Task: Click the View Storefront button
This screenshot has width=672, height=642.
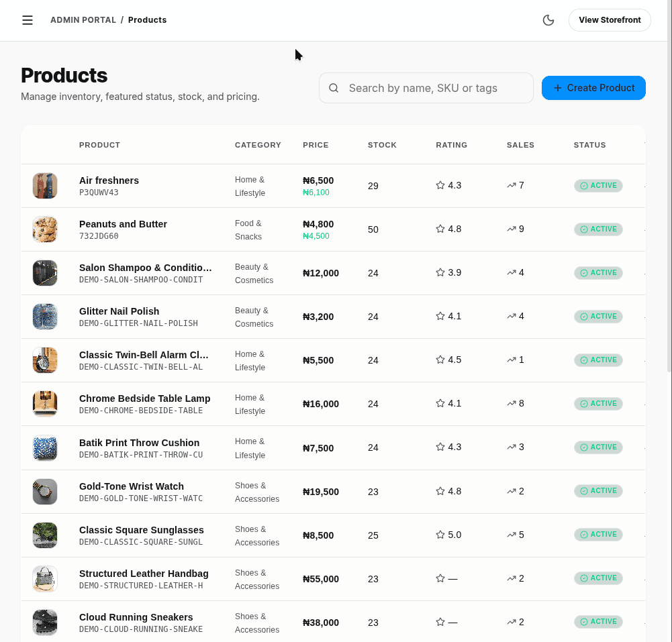Action: pyautogui.click(x=610, y=20)
